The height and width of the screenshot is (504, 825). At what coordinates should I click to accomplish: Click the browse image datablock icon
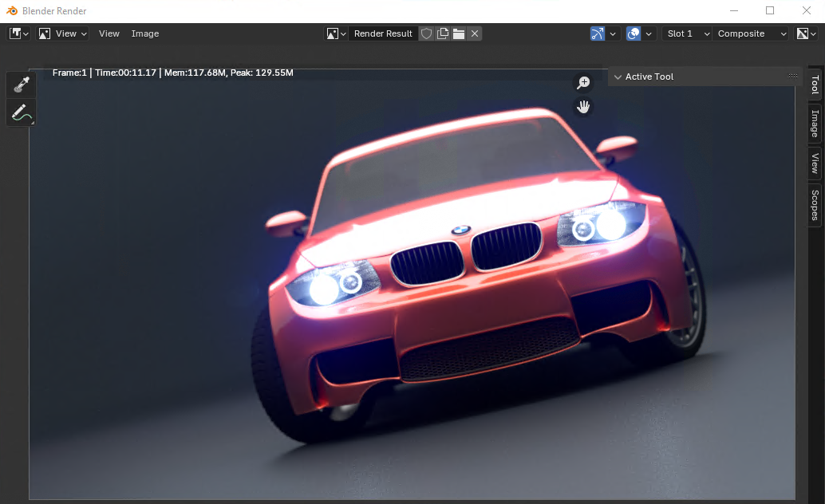(x=335, y=33)
